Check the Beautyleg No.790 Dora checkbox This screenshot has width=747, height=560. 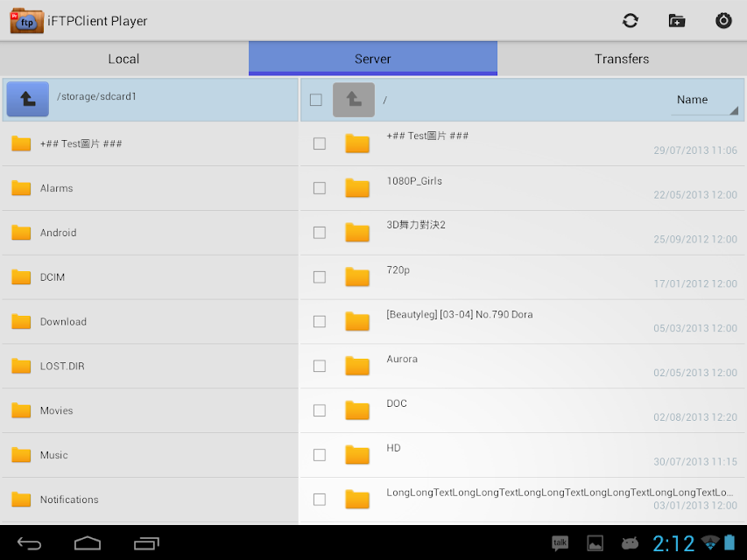(x=320, y=321)
